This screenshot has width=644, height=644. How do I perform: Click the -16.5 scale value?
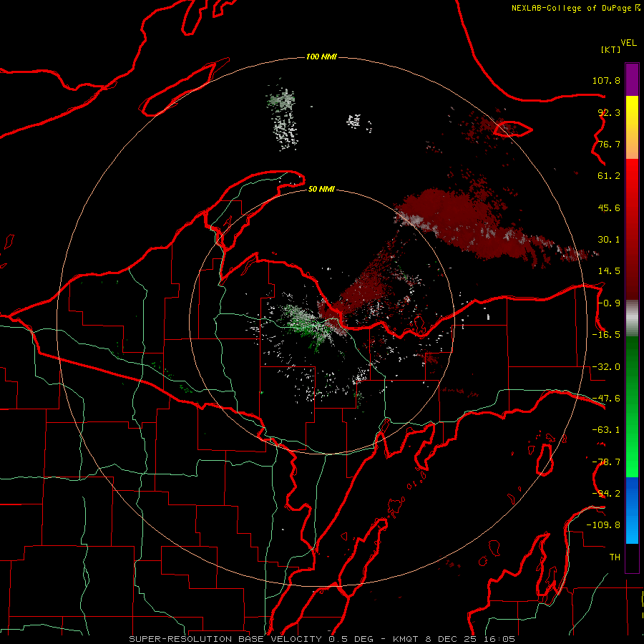[606, 335]
